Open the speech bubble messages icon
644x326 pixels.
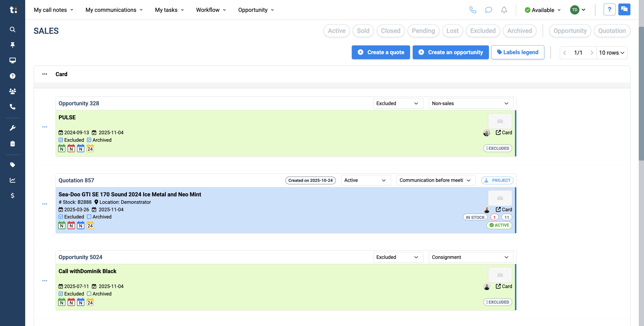coord(488,10)
